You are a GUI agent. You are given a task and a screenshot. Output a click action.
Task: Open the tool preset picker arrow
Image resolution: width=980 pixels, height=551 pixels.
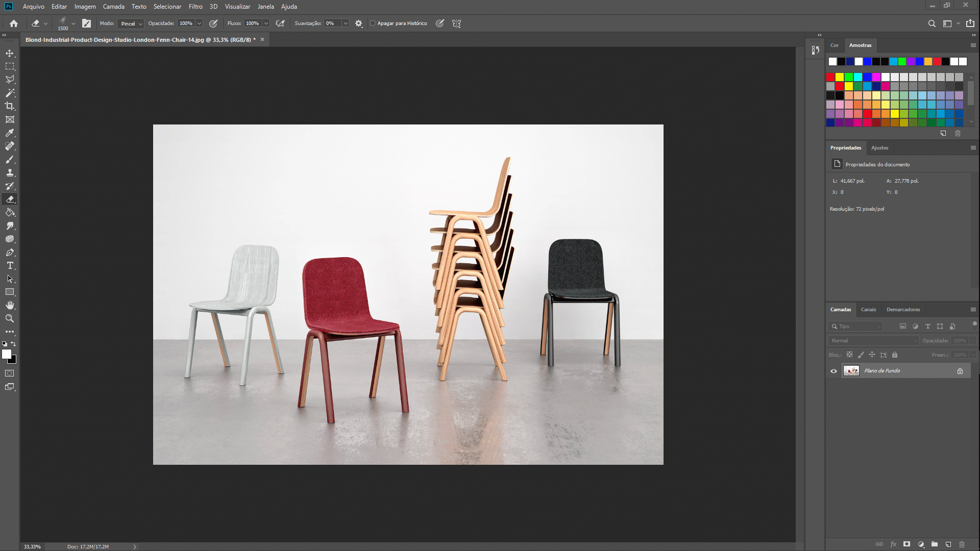(x=45, y=23)
